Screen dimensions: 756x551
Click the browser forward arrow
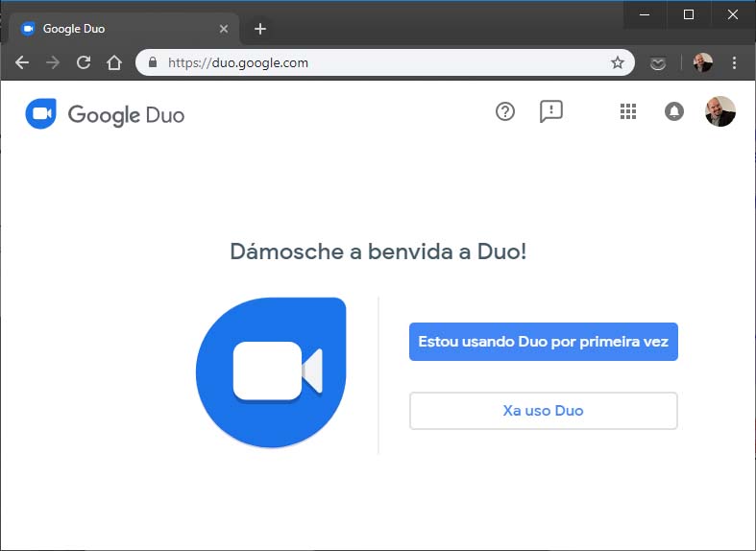tap(53, 62)
